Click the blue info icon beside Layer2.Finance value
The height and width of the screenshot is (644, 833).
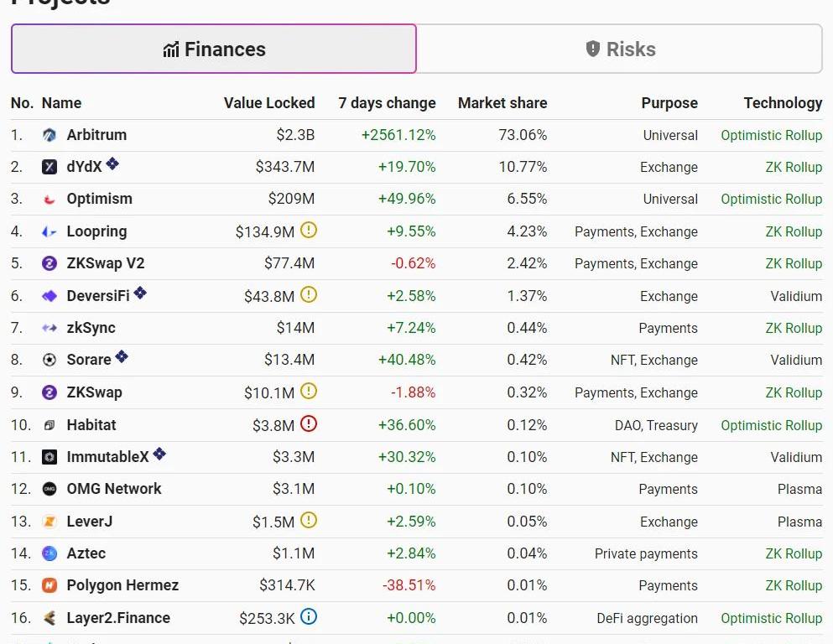(309, 616)
